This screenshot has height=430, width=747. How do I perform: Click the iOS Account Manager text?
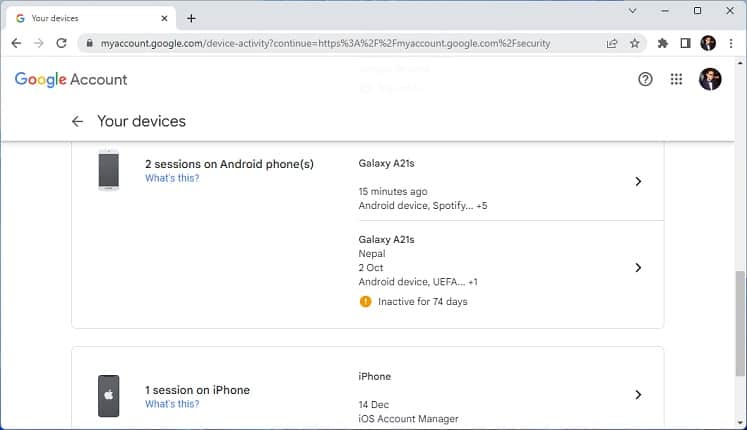(x=408, y=419)
